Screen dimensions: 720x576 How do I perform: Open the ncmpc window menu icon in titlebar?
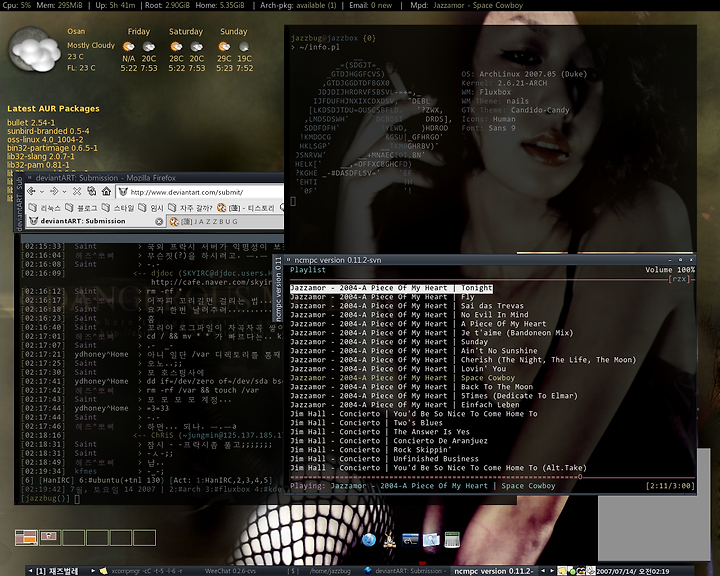click(289, 260)
